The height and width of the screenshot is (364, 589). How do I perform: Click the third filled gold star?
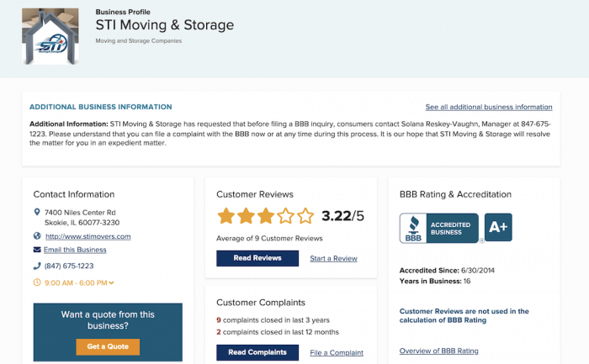tap(266, 216)
